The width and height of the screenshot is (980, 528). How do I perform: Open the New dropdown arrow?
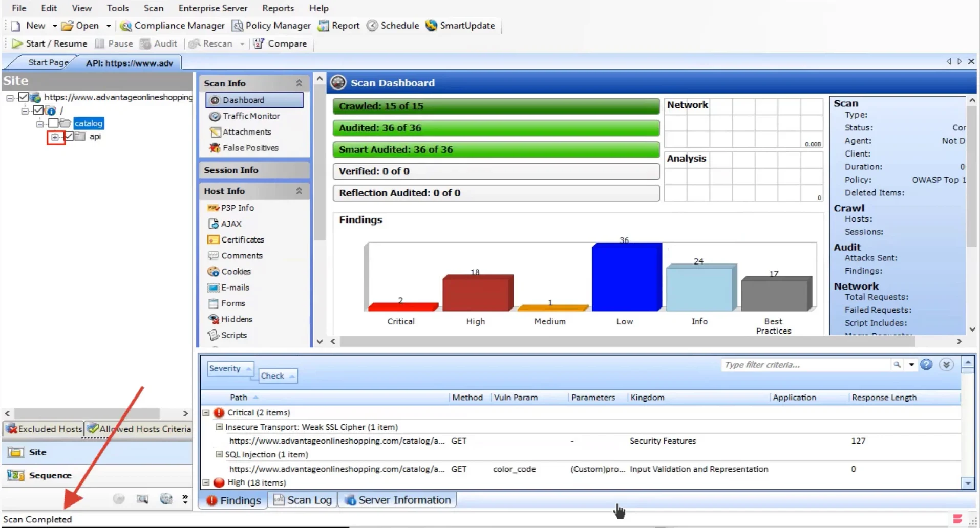pos(54,26)
